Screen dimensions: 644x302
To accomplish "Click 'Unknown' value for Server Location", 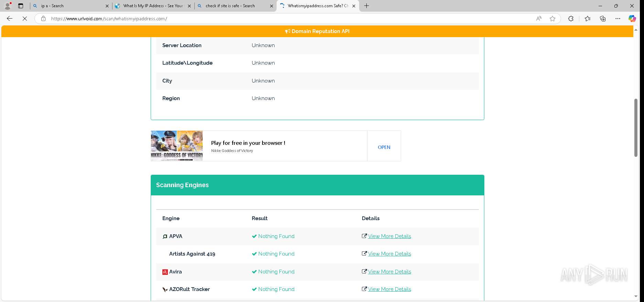I will [263, 45].
